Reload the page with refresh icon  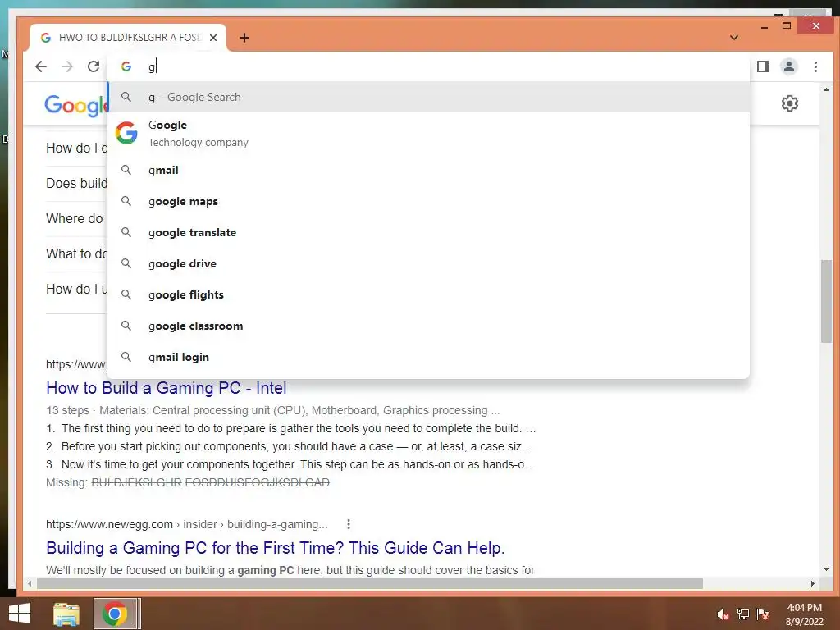94,66
